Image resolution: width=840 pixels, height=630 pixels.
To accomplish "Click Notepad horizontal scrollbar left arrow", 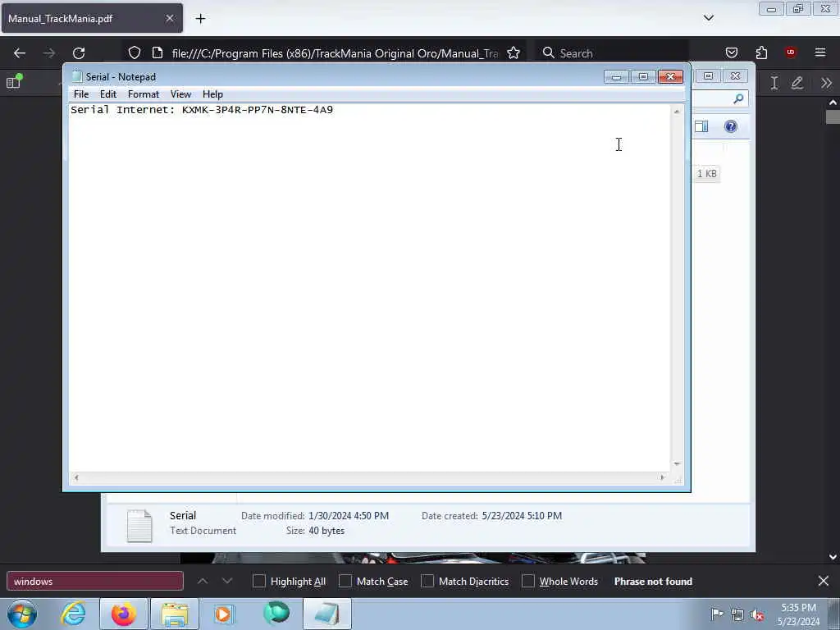I will point(76,477).
